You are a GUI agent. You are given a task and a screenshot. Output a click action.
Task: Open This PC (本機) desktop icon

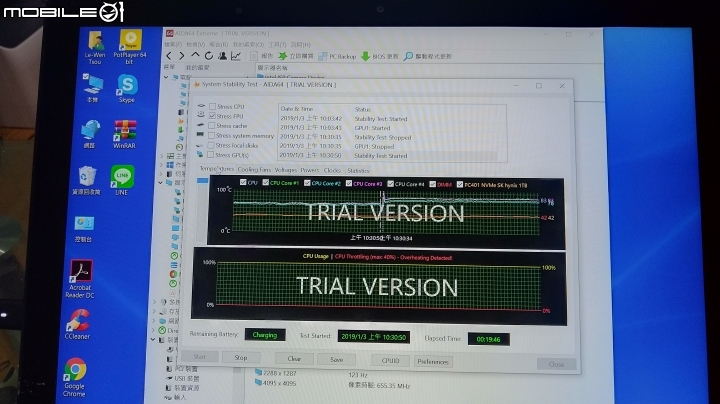click(93, 88)
